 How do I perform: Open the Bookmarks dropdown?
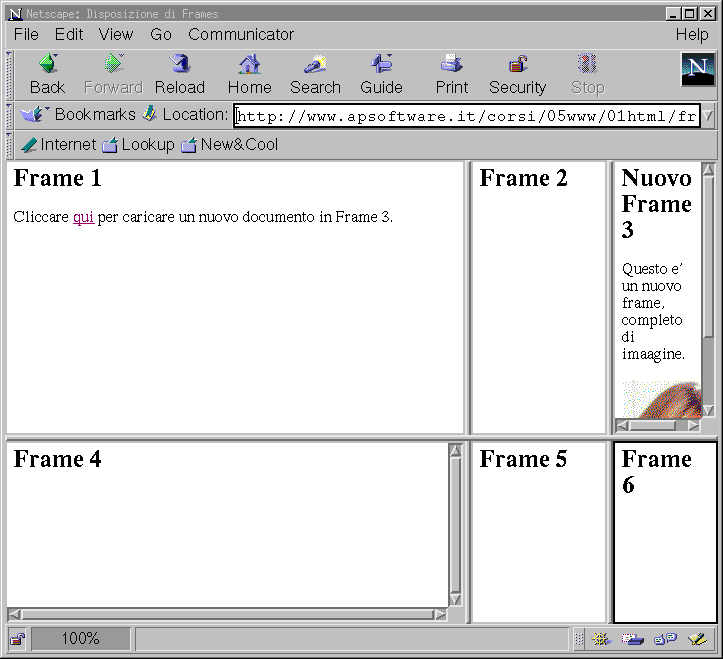78,115
